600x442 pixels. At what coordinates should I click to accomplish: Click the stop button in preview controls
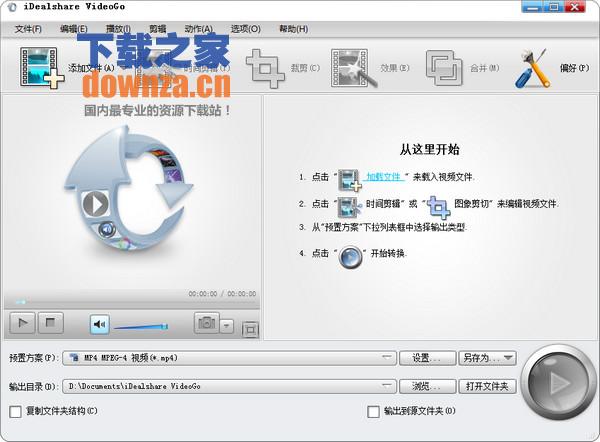[51, 323]
